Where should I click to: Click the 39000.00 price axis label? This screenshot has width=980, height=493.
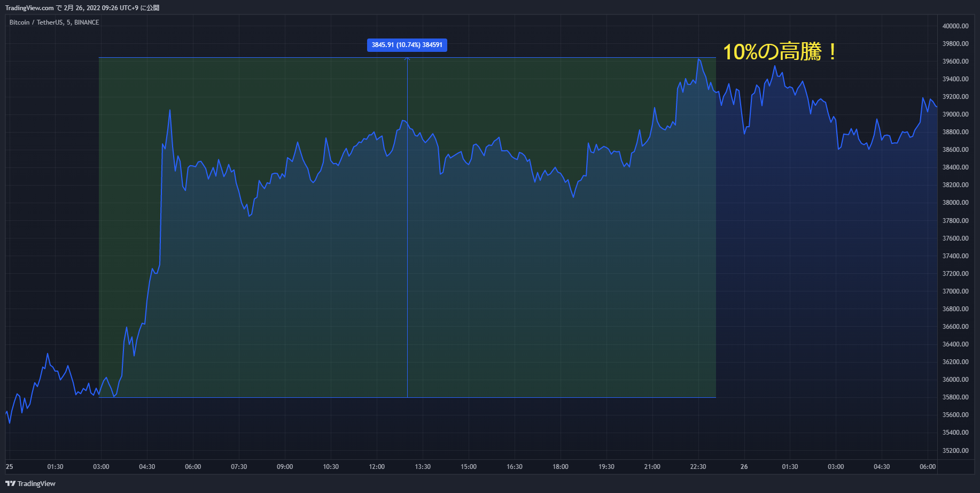coord(955,114)
